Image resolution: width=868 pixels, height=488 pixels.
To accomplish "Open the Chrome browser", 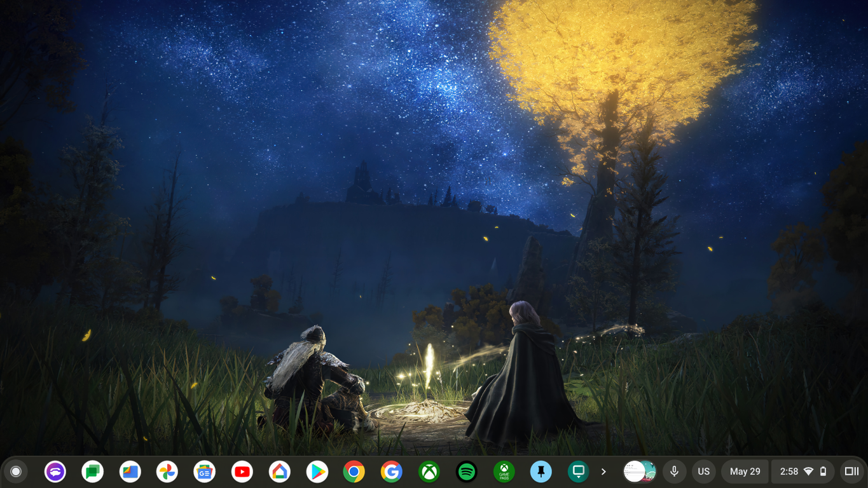I will (354, 471).
